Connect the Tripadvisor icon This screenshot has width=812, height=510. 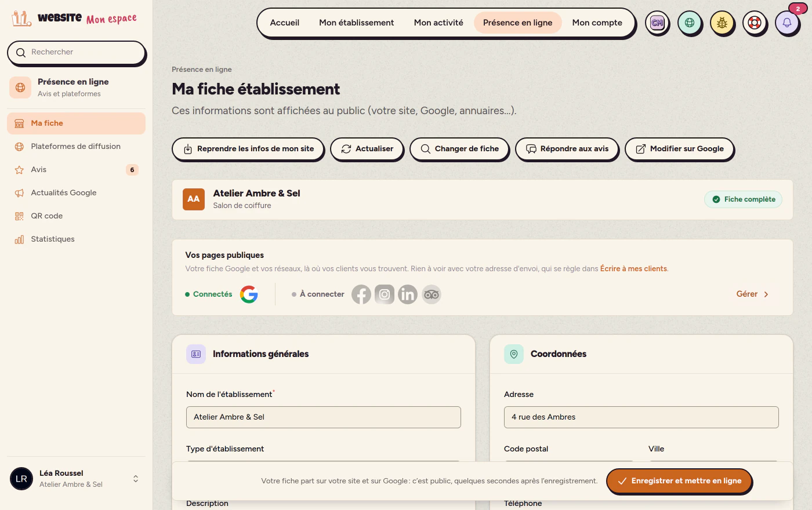(x=431, y=294)
